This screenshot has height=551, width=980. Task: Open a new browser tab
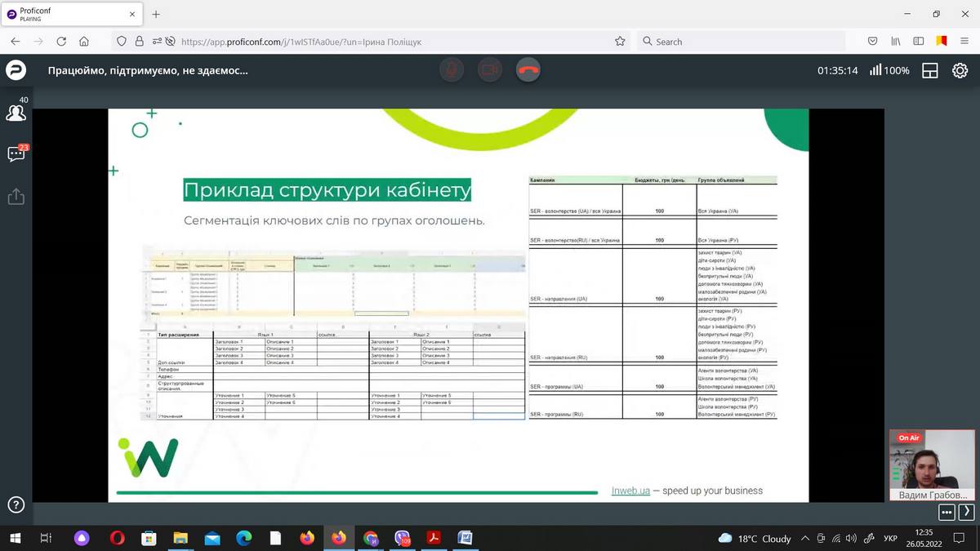click(x=156, y=14)
